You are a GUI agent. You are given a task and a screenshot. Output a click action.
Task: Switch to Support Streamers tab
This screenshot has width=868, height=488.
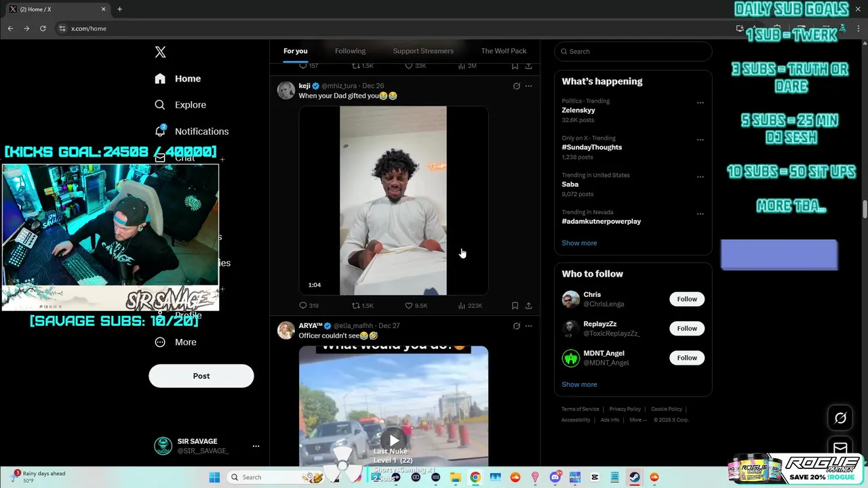(423, 51)
